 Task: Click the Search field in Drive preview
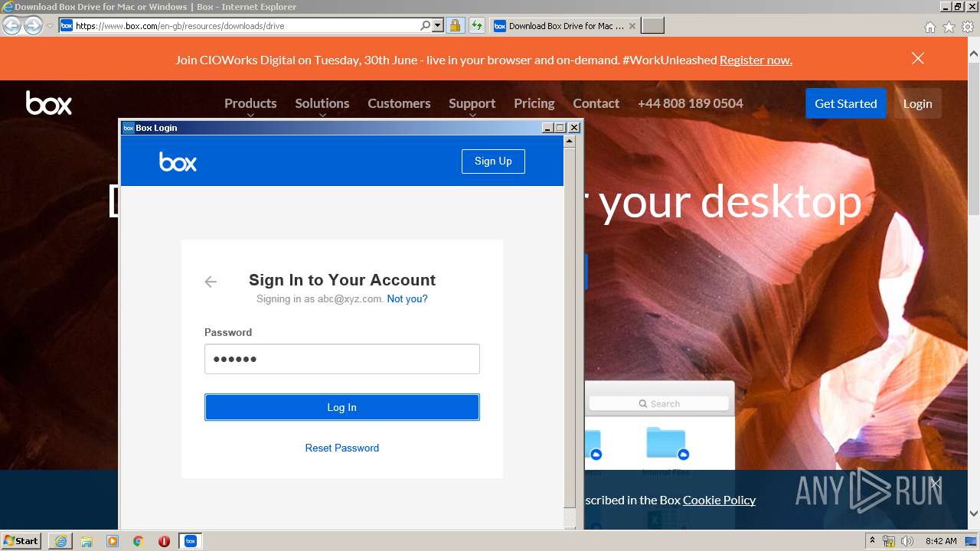point(658,403)
